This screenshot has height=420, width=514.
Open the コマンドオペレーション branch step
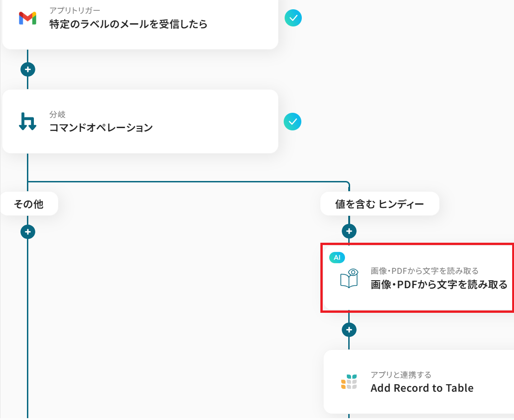[x=101, y=128]
